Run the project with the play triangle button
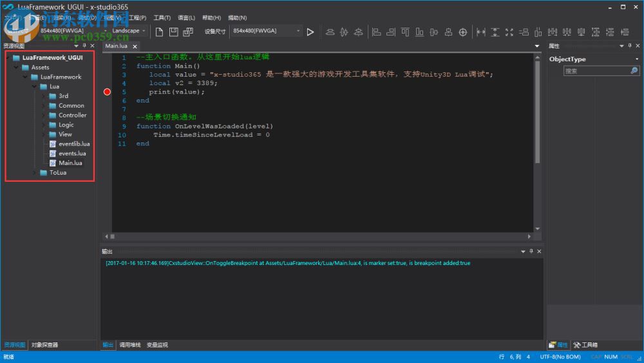Viewport: 644px width, 363px height. pyautogui.click(x=310, y=32)
